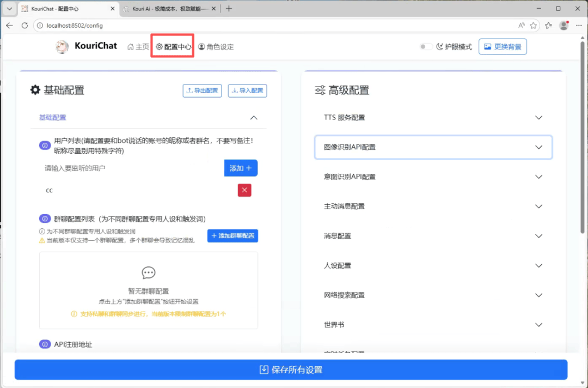Expand the 世界书 section
The width and height of the screenshot is (588, 388).
tap(538, 325)
